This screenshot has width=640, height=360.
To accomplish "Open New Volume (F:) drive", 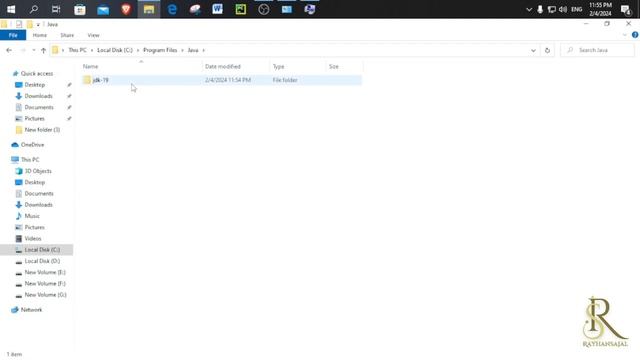I will (x=45, y=283).
